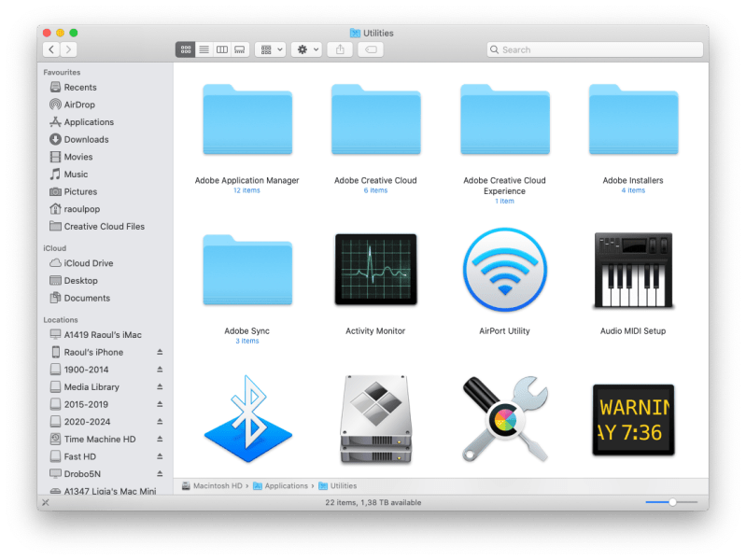
Task: Open the gear Action dropdown menu
Action: point(305,49)
